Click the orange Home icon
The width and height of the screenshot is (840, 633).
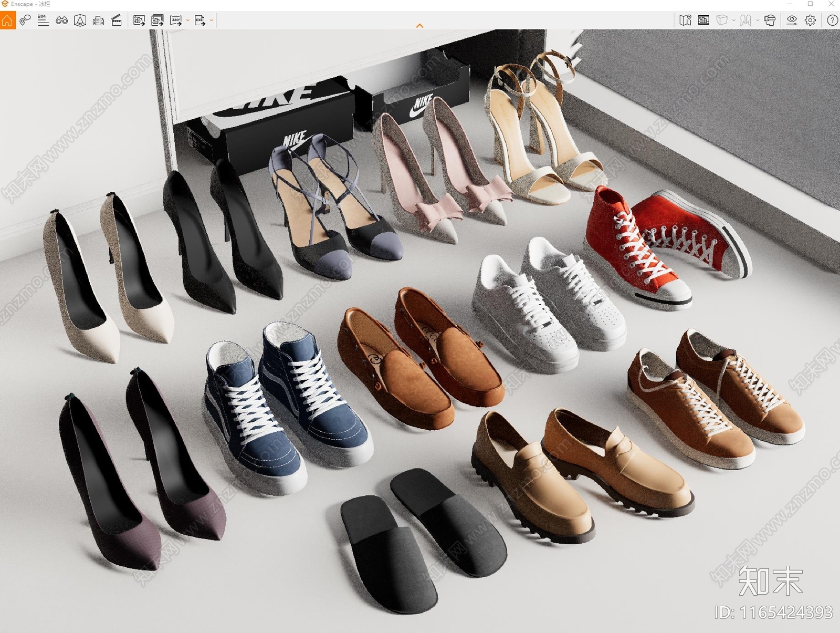click(7, 20)
